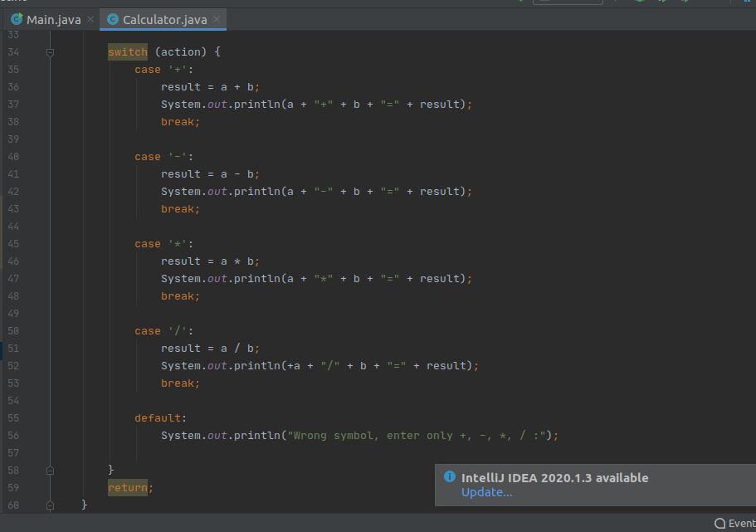Click 'result = a + b;' line
This screenshot has width=756, height=532.
(210, 87)
